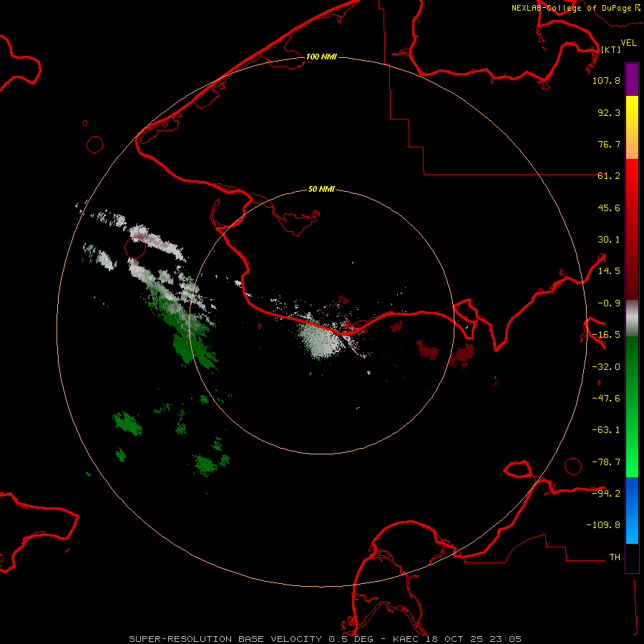Click the 50 NMI range ring label

pos(321,190)
